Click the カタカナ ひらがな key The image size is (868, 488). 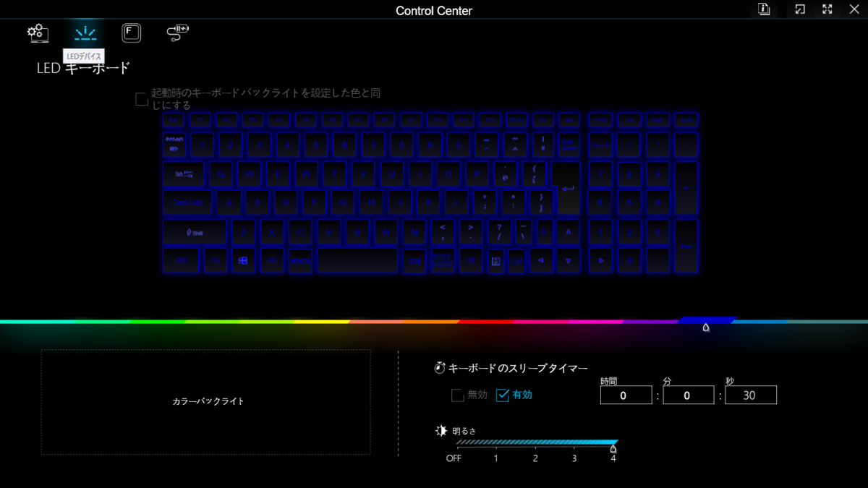tap(442, 261)
